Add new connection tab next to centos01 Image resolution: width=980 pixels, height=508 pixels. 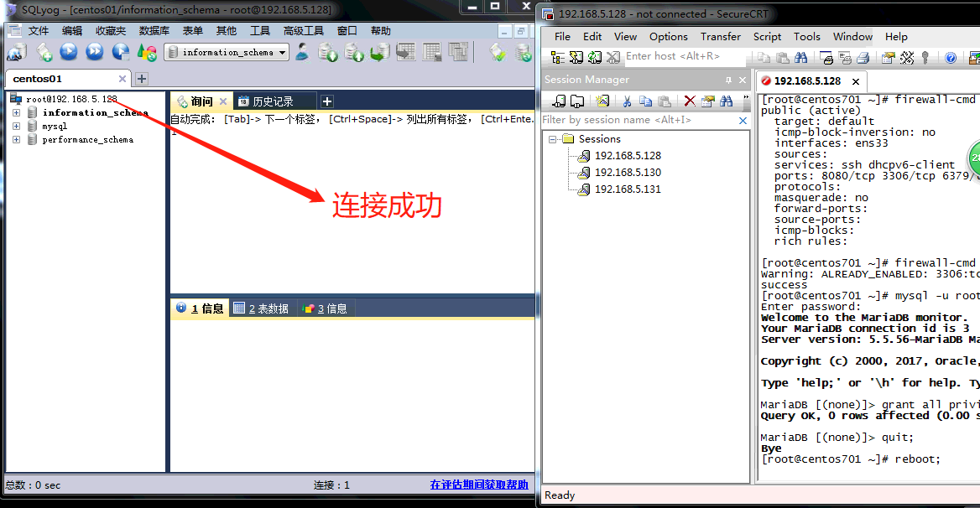click(x=142, y=79)
